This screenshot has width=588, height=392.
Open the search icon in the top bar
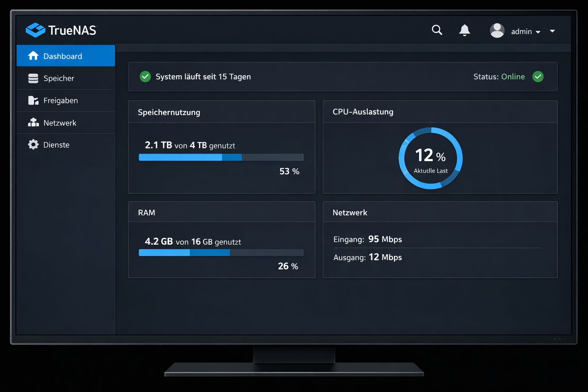[x=437, y=30]
